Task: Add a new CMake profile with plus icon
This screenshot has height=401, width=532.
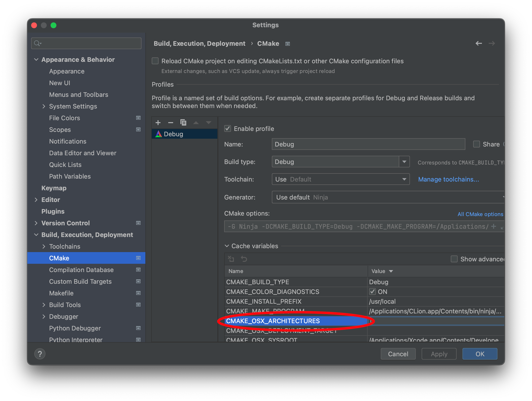Action: tap(158, 123)
